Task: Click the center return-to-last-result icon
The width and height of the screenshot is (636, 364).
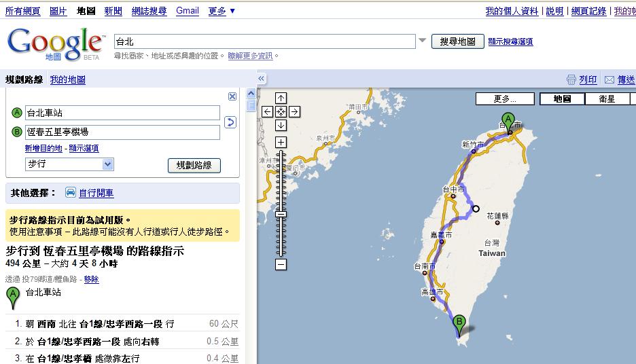Action: coord(281,111)
